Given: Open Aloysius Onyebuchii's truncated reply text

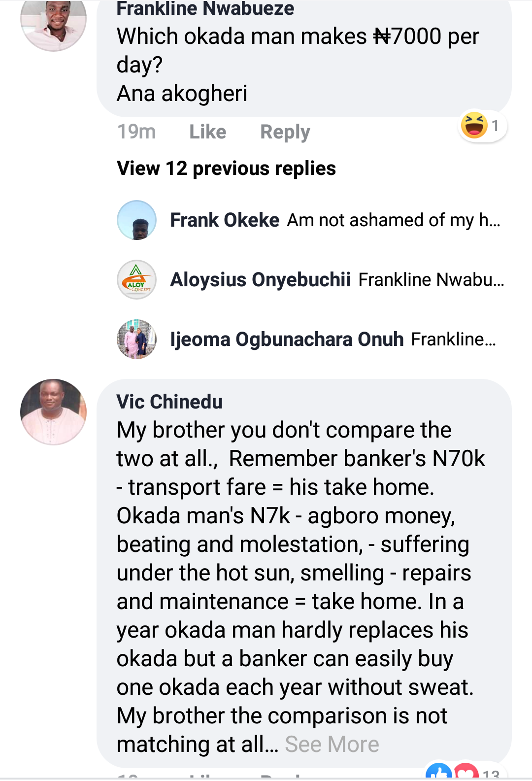Looking at the screenshot, I should click(x=431, y=280).
